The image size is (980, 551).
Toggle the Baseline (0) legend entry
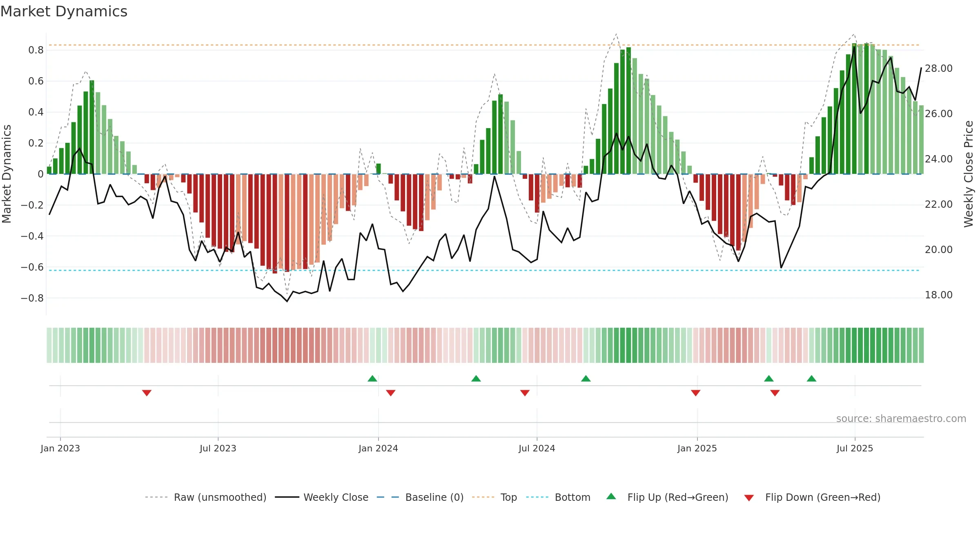click(x=420, y=497)
